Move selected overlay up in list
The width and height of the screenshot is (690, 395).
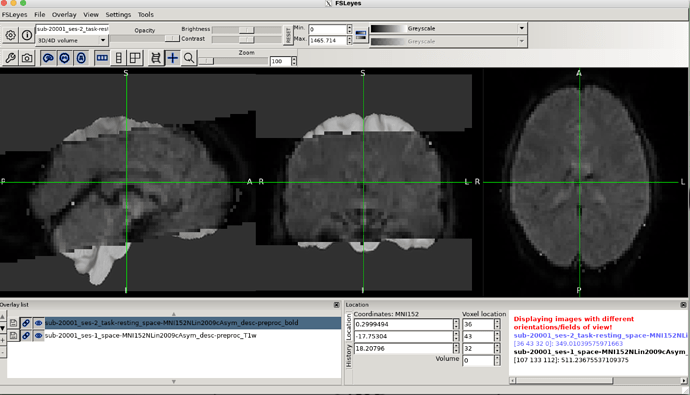coord(3,316)
